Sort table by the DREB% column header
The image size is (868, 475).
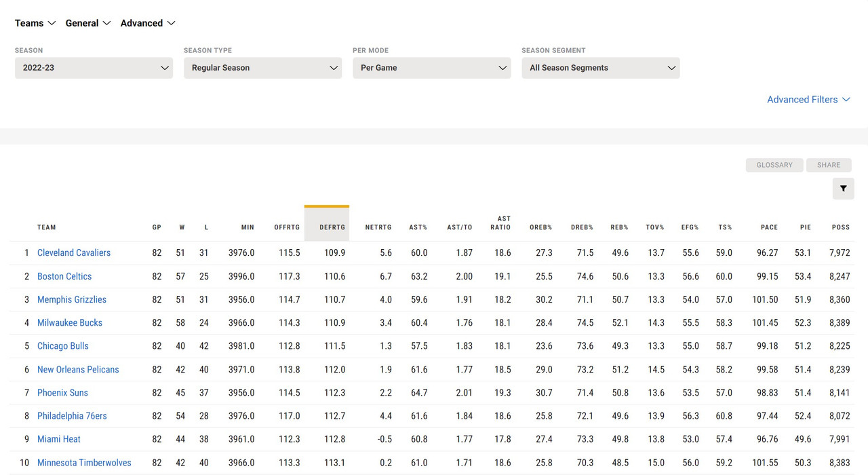click(x=582, y=227)
